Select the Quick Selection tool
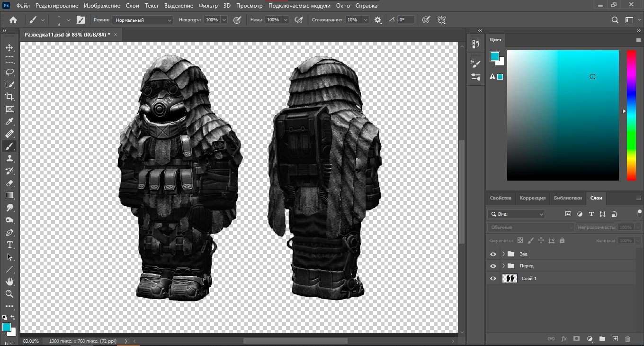 [x=9, y=84]
